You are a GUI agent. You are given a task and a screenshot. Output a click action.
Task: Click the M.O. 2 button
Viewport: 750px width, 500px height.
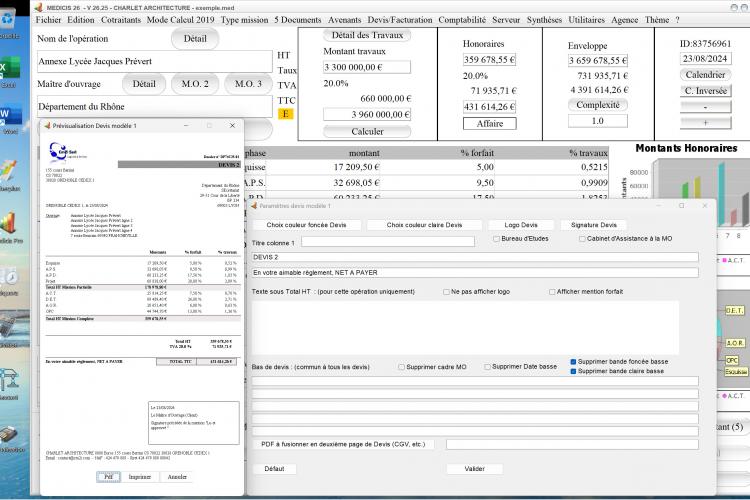(x=195, y=84)
